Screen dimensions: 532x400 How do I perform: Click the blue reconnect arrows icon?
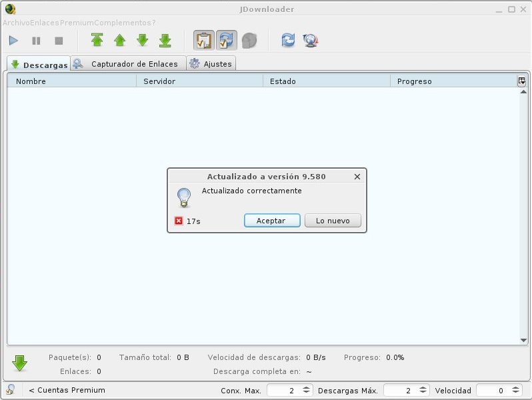(x=288, y=41)
